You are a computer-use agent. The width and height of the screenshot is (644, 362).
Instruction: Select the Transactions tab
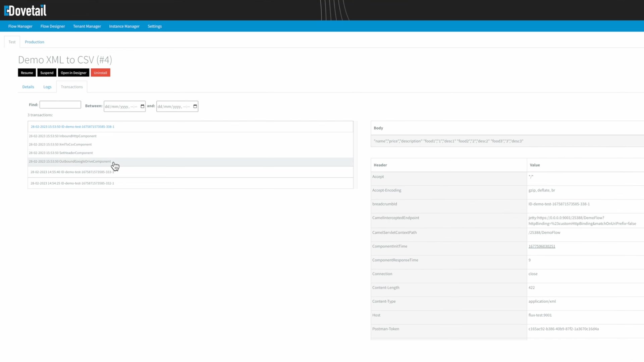71,86
